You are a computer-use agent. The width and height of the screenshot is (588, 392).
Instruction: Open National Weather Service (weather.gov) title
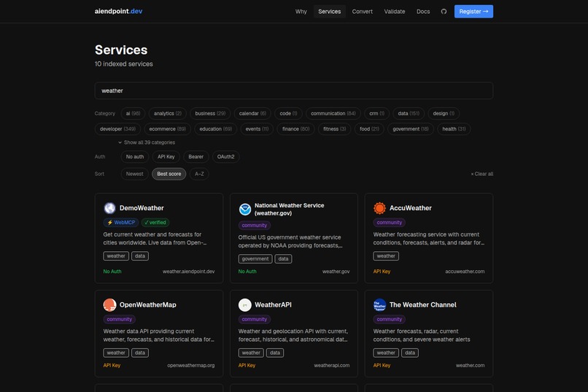pos(289,210)
